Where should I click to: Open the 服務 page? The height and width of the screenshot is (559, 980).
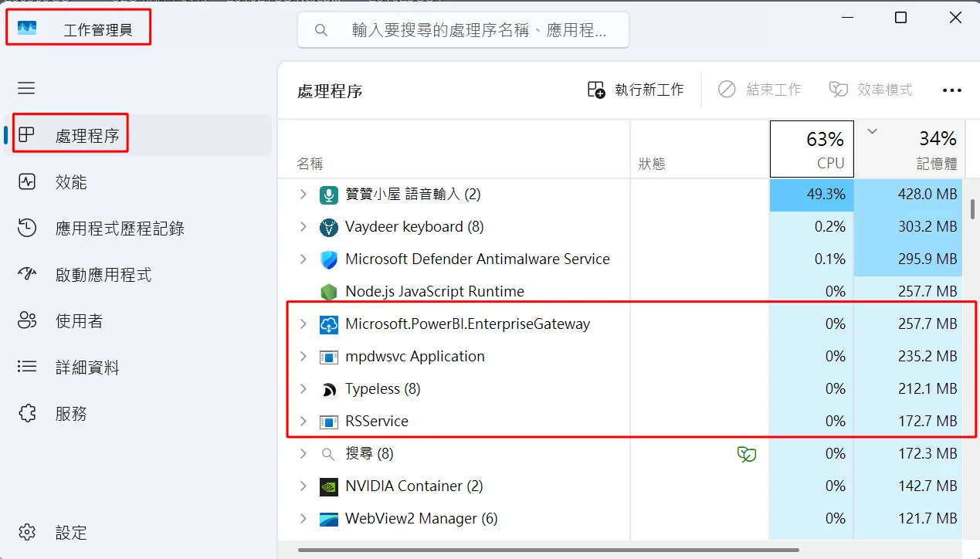click(138, 414)
